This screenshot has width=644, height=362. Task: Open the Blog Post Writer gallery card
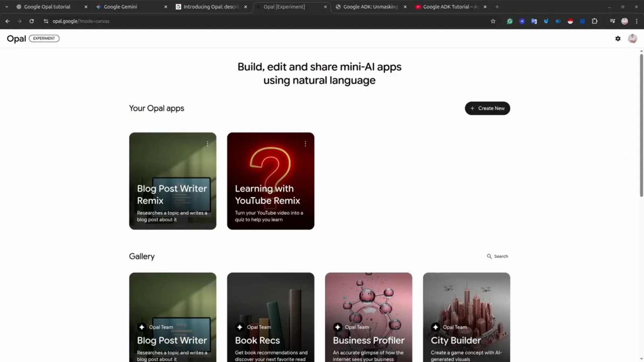coord(173,317)
